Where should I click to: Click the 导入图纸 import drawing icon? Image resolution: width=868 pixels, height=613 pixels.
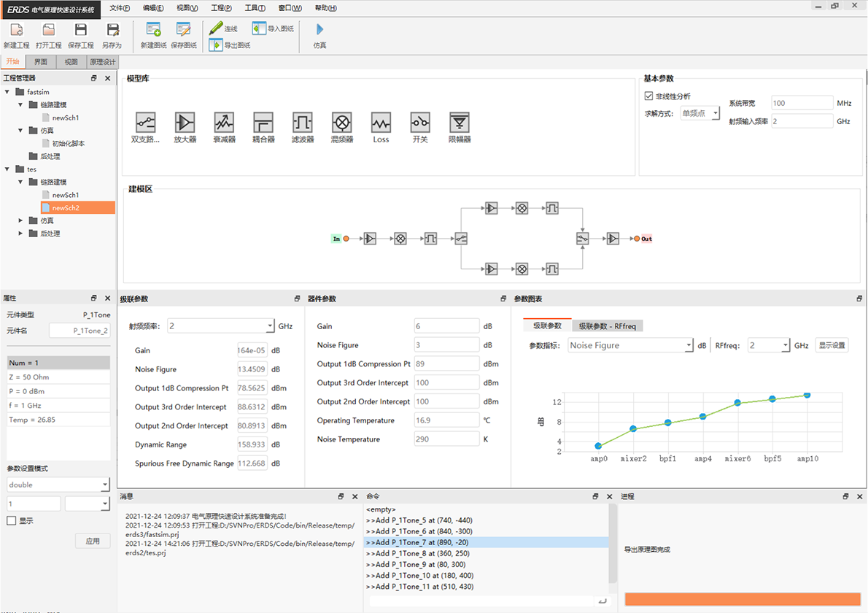coord(260,28)
